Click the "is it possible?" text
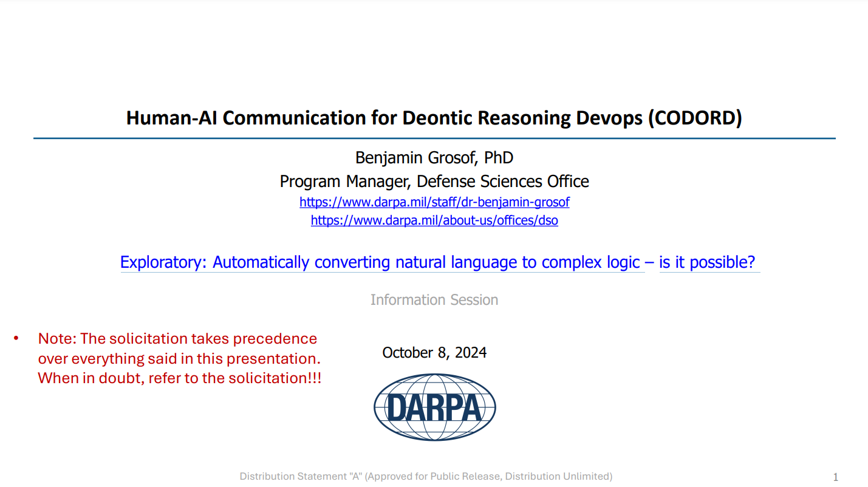 (707, 262)
